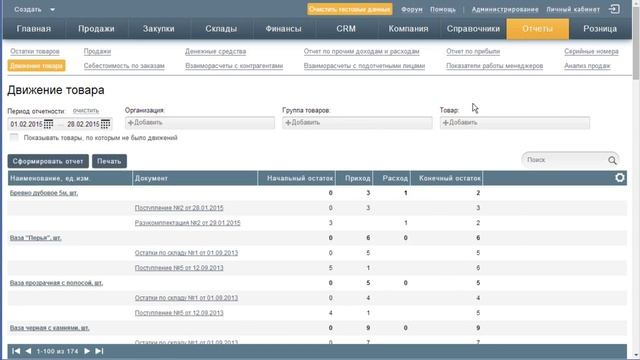Click Сформировать отчет button
Screen dimensions: 640x360
48,161
